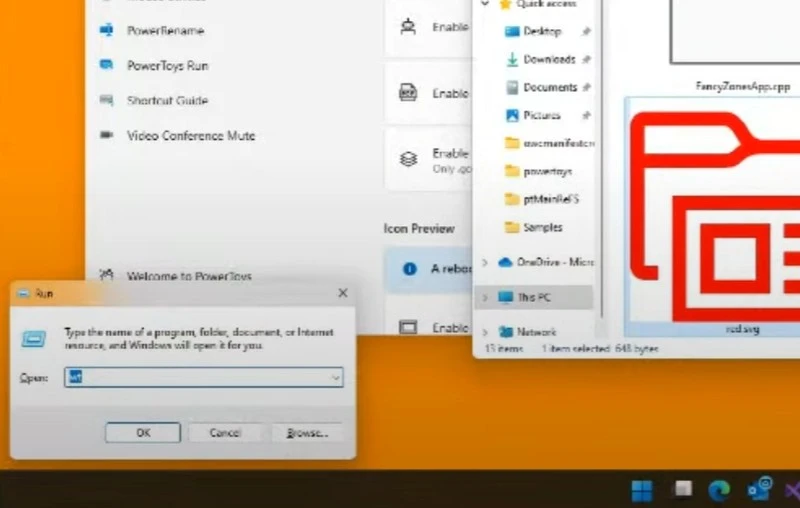Expand the OneDrive tree node

coord(485,262)
